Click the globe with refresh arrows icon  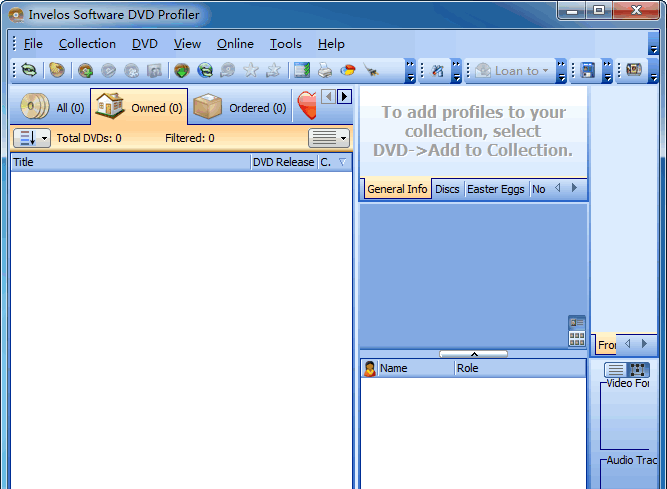tap(205, 71)
